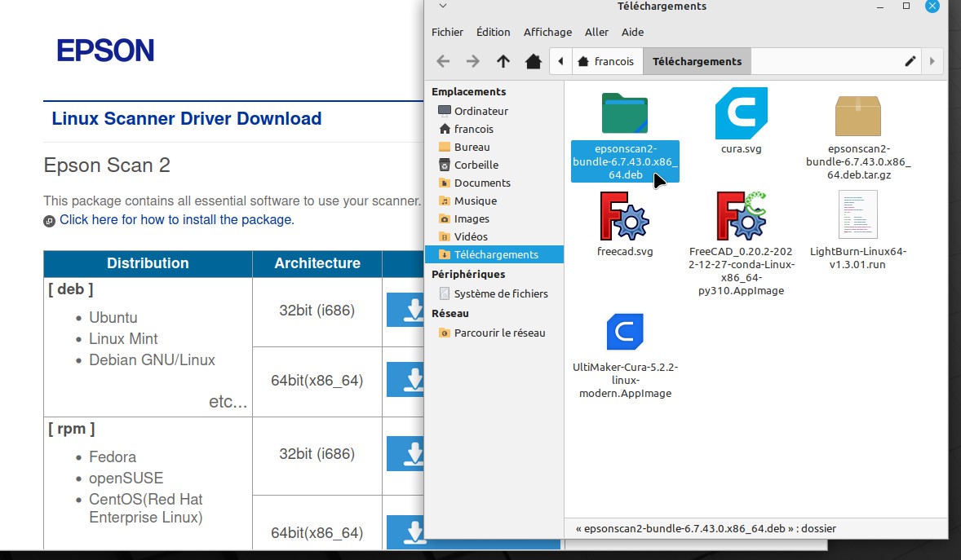This screenshot has width=961, height=560.
Task: Open the Fichier menu
Action: tap(447, 32)
